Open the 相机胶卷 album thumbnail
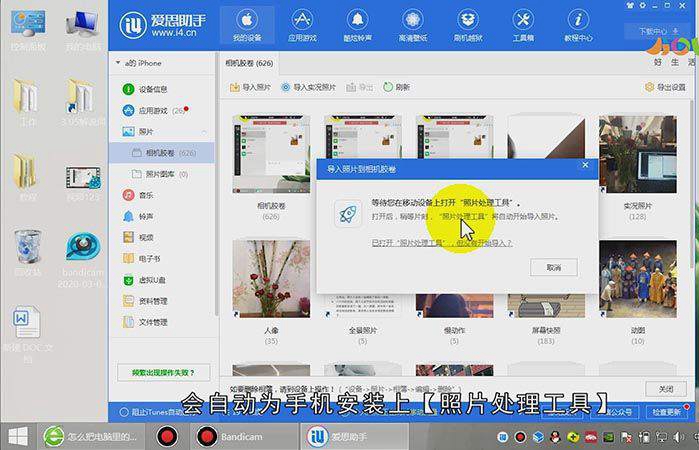The width and height of the screenshot is (699, 450). [271, 154]
